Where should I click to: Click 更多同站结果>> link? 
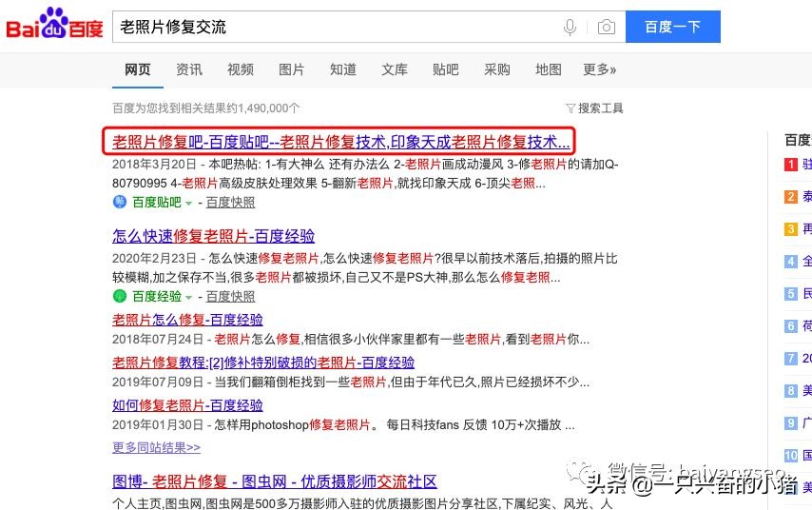tap(156, 447)
